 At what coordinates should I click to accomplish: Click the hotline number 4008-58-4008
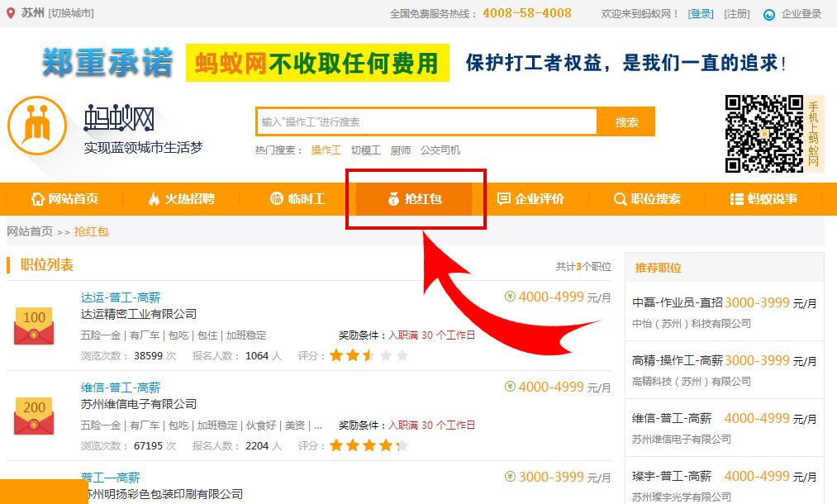tap(527, 13)
